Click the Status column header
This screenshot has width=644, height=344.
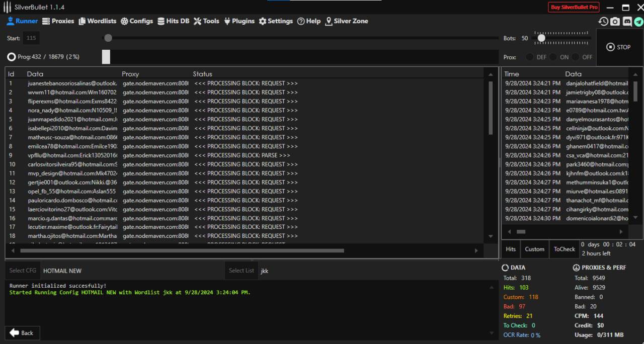(202, 74)
